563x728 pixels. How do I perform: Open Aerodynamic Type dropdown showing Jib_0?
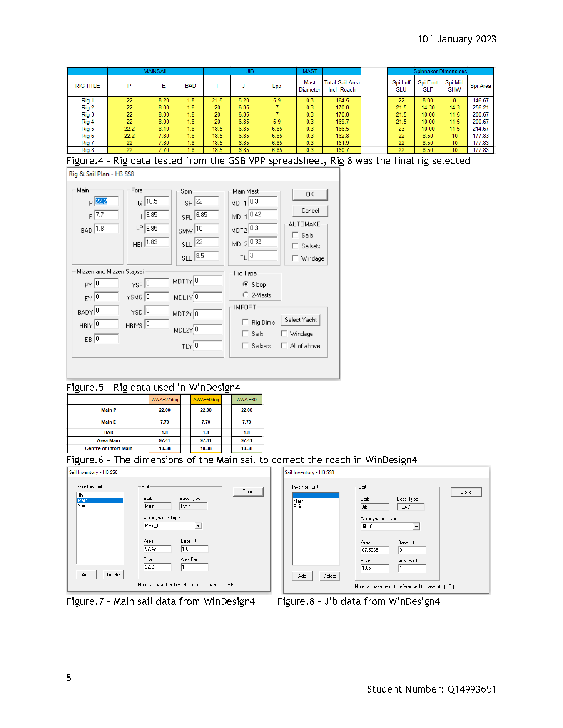pos(416,527)
